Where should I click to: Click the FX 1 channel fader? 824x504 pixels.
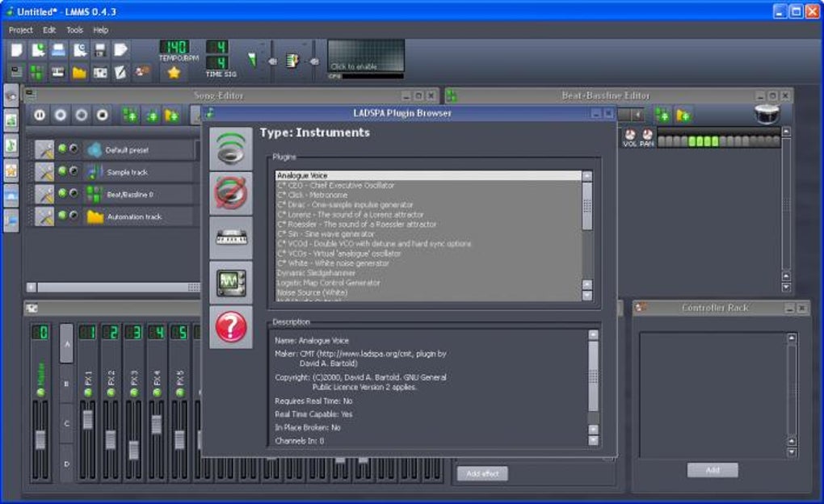[x=88, y=419]
